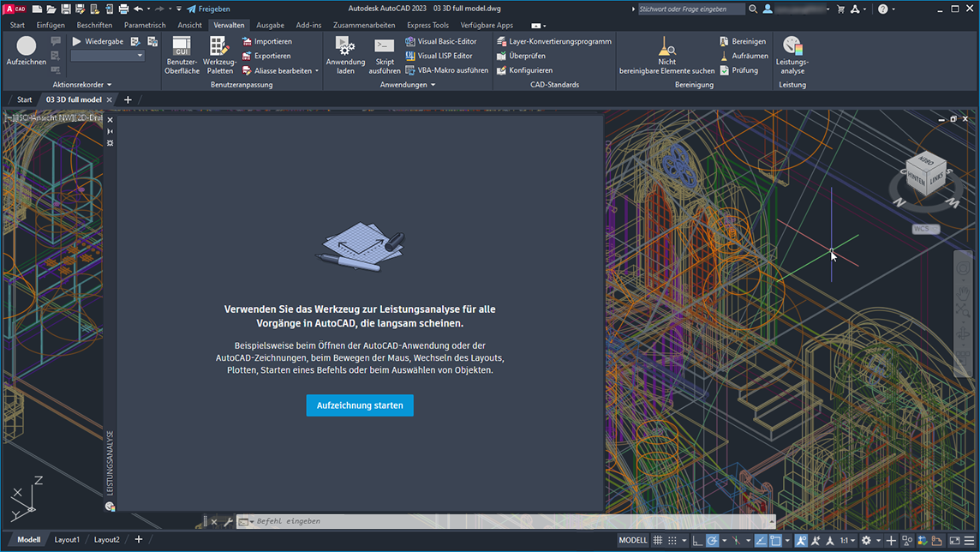This screenshot has width=980, height=552.
Task: Toggle object snap tracking in status bar
Action: (761, 540)
